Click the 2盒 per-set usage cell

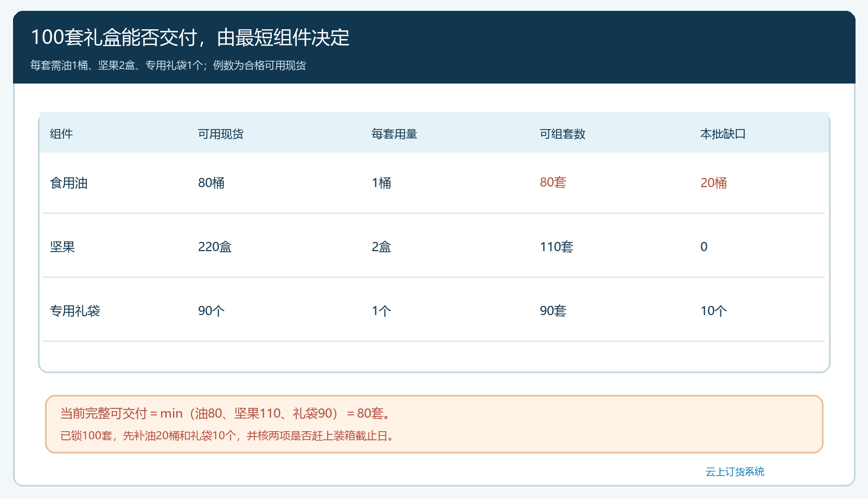381,247
